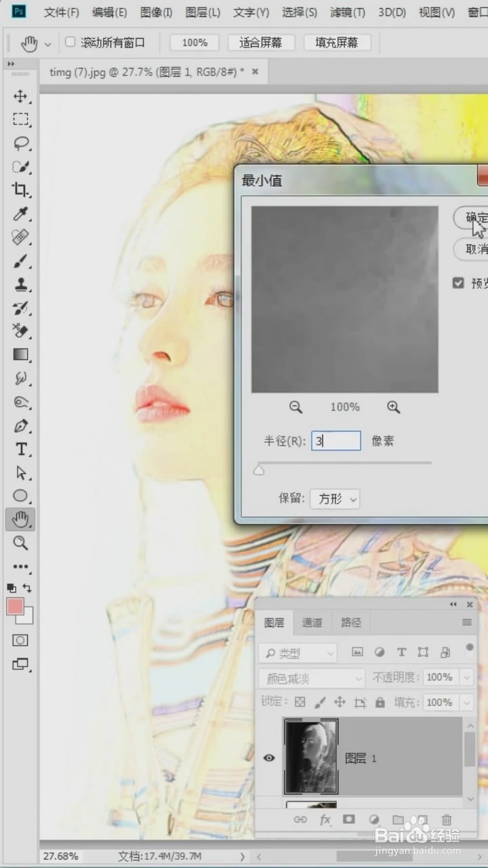Screen dimensions: 488x868
Task: Filter layers by type layers (T)
Action: (x=401, y=652)
